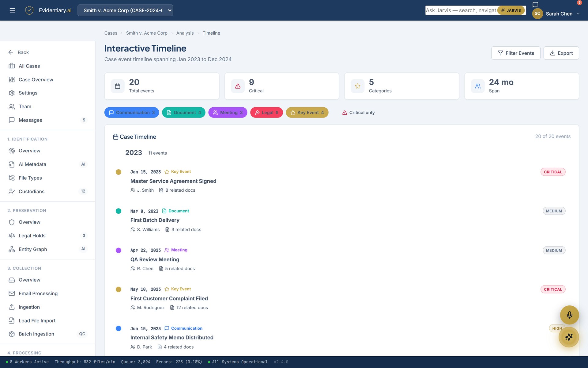Open the hamburger menu icon

click(x=12, y=10)
